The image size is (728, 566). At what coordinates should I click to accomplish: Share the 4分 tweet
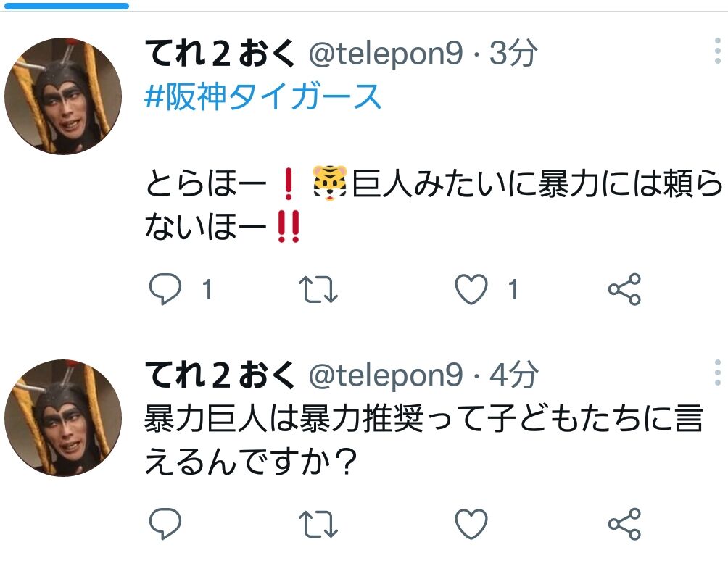click(x=624, y=524)
